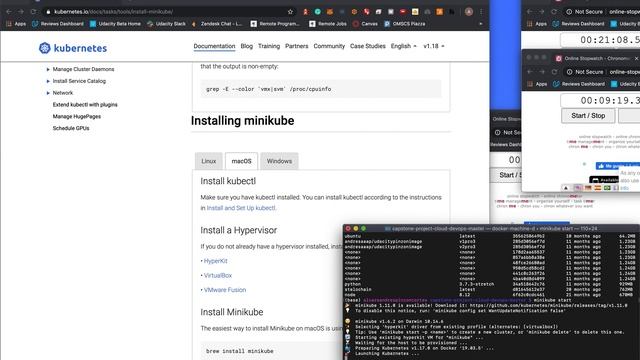640x360 pixels.
Task: Click the brew install minikube code block
Action: (x=271, y=351)
